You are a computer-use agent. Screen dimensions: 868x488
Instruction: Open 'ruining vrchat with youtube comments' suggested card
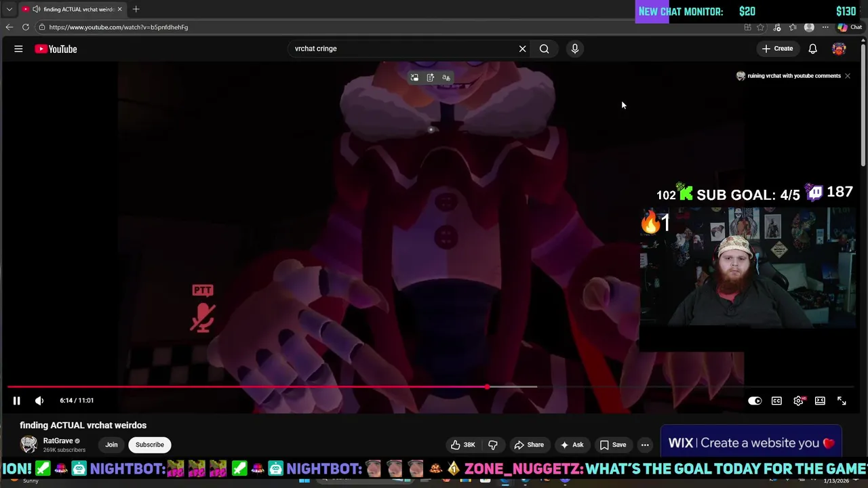(789, 76)
